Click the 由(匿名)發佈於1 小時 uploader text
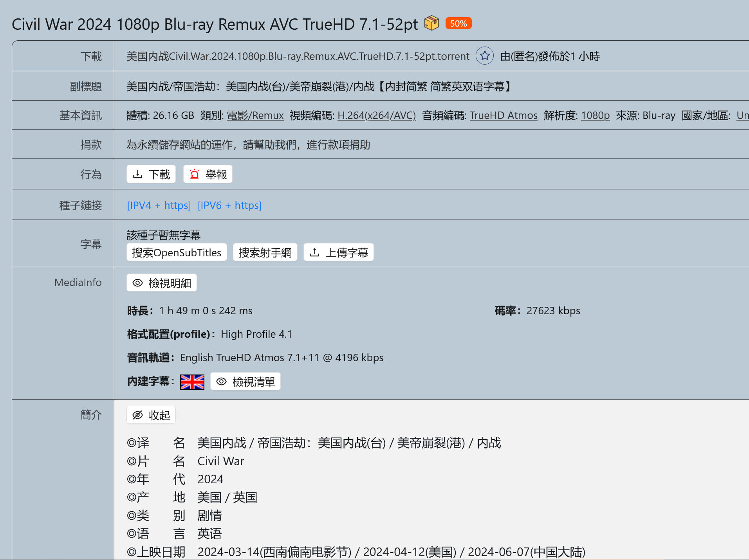Viewport: 749px width, 560px height. (550, 56)
